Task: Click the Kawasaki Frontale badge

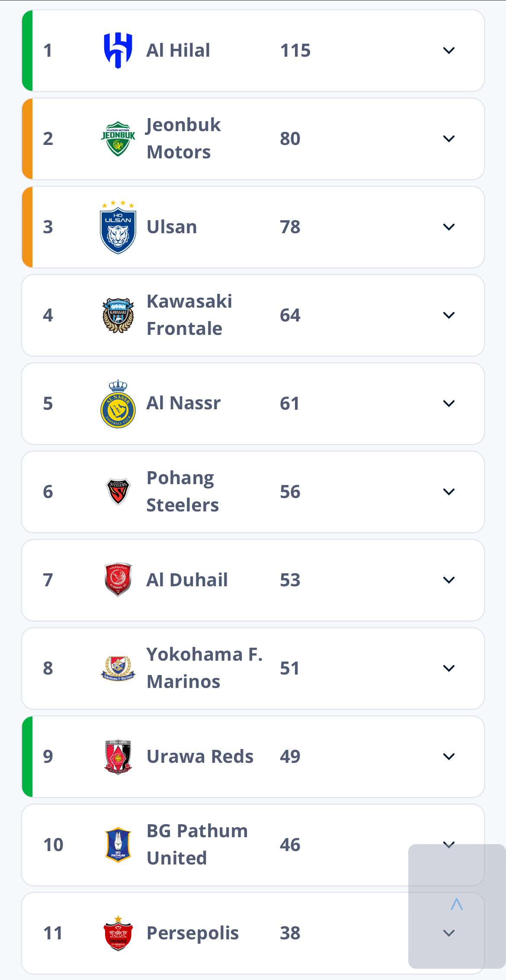Action: point(118,315)
